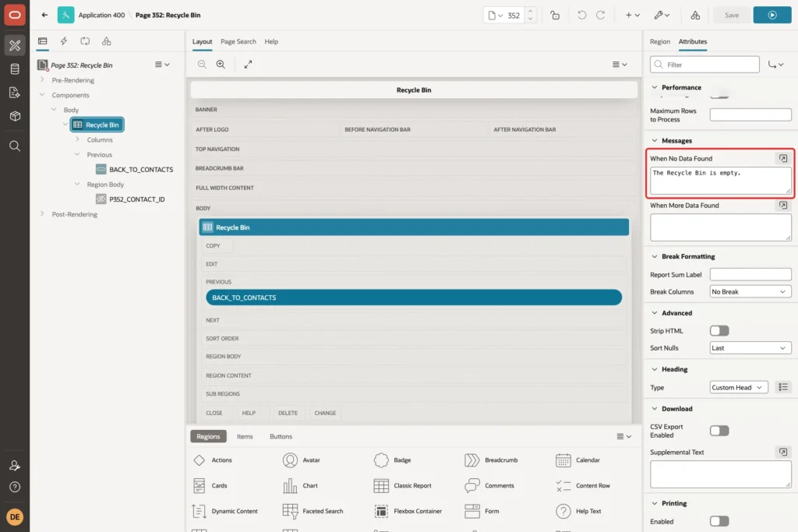The width and height of the screenshot is (798, 532).
Task: Click the Report Sum Label field
Action: pyautogui.click(x=750, y=274)
